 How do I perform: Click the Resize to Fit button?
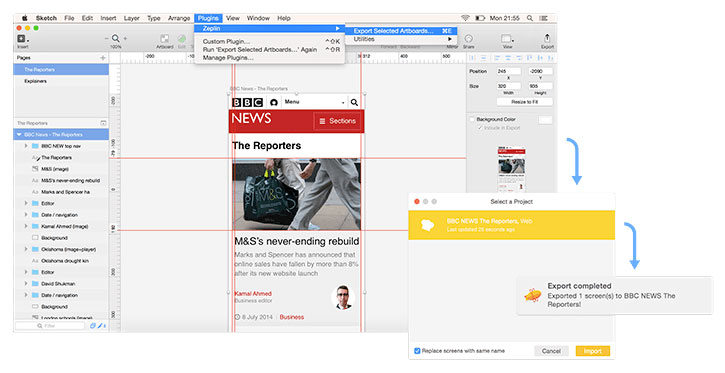tap(524, 102)
